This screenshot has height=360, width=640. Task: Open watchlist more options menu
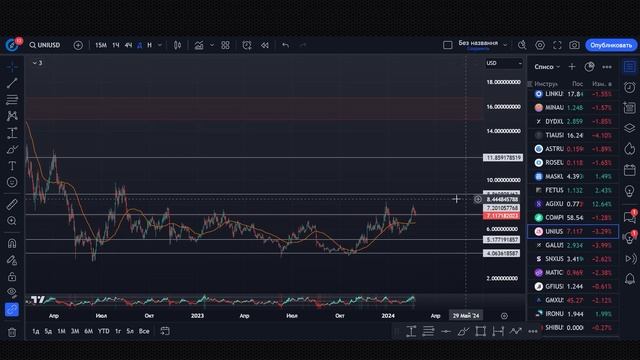coord(607,67)
